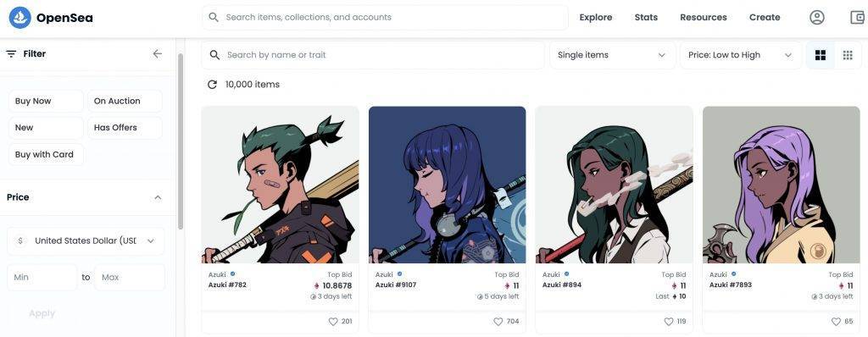Viewport: 868px width, 337px height.
Task: Click the Min price input field
Action: pos(42,277)
